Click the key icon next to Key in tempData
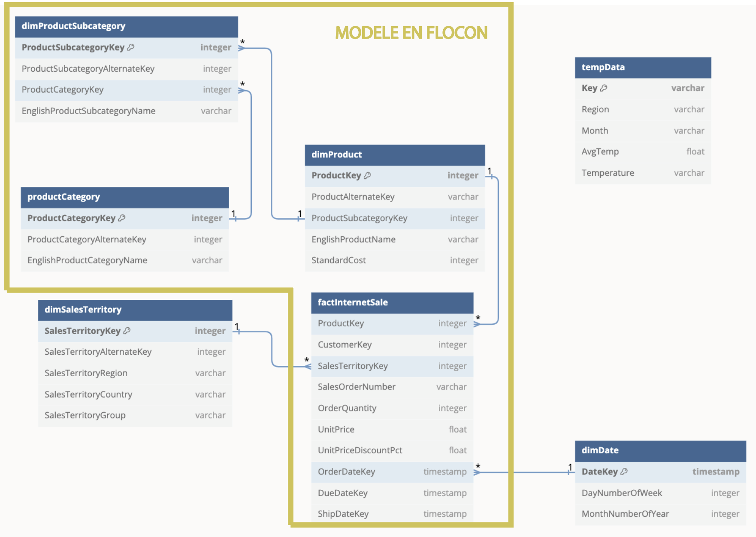This screenshot has height=537, width=756. point(604,88)
